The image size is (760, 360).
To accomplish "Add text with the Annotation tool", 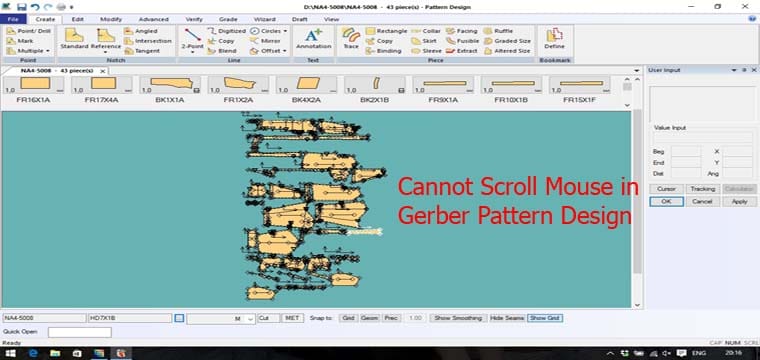I will (x=314, y=38).
